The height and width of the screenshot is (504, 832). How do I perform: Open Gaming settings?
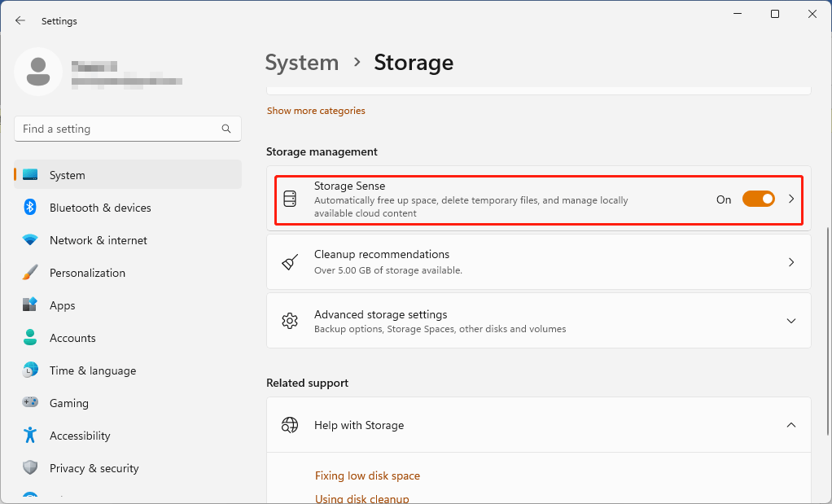[68, 403]
